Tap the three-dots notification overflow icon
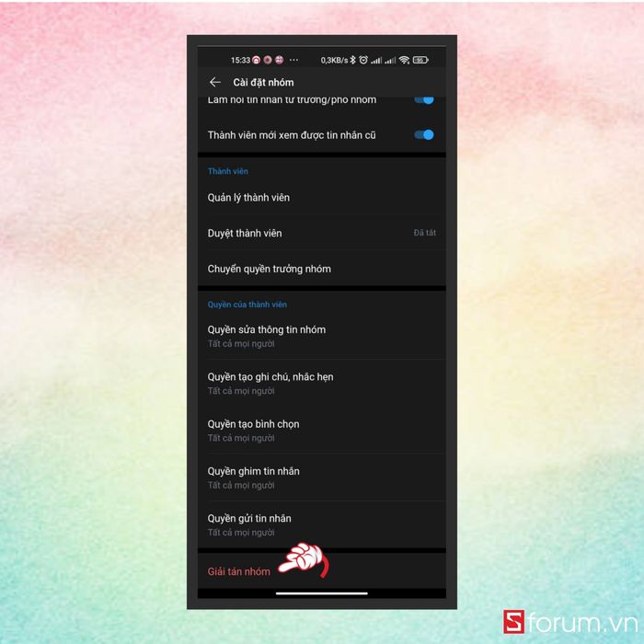The width and height of the screenshot is (644, 644). click(x=293, y=60)
